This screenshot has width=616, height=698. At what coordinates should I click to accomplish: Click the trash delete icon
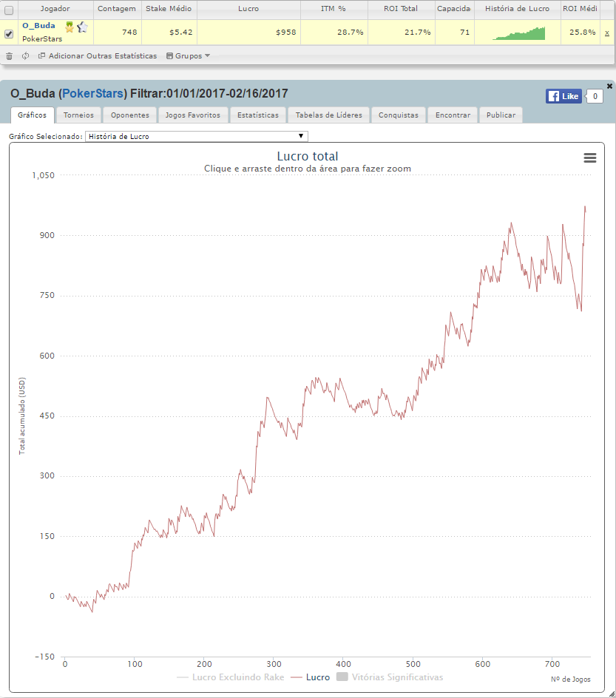pyautogui.click(x=9, y=56)
